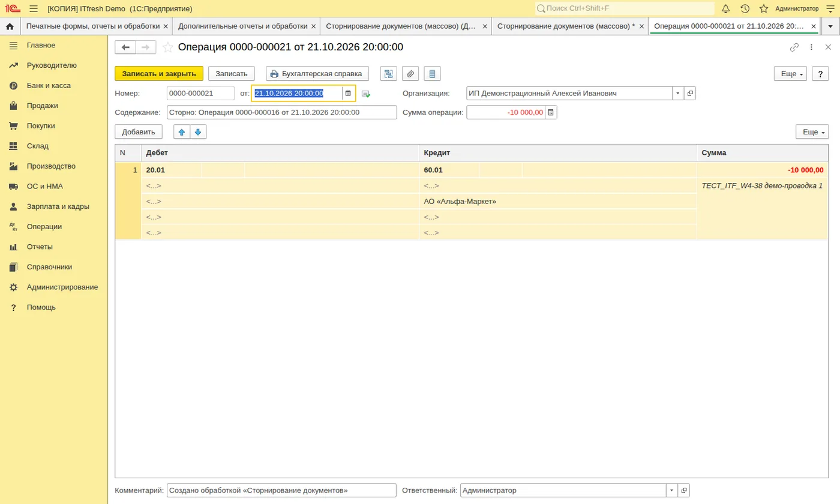
Task: Select the debit account 20.01 cell
Action: [x=171, y=170]
